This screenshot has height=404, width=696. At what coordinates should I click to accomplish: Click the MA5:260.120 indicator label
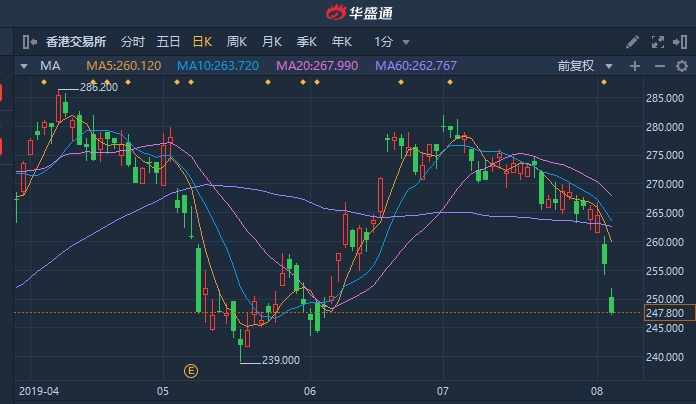click(124, 66)
